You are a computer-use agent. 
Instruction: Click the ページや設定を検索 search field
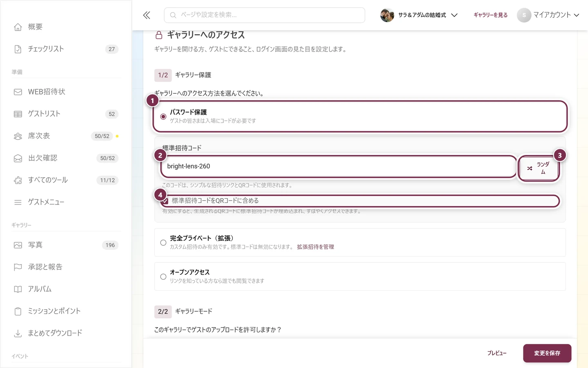tap(265, 15)
